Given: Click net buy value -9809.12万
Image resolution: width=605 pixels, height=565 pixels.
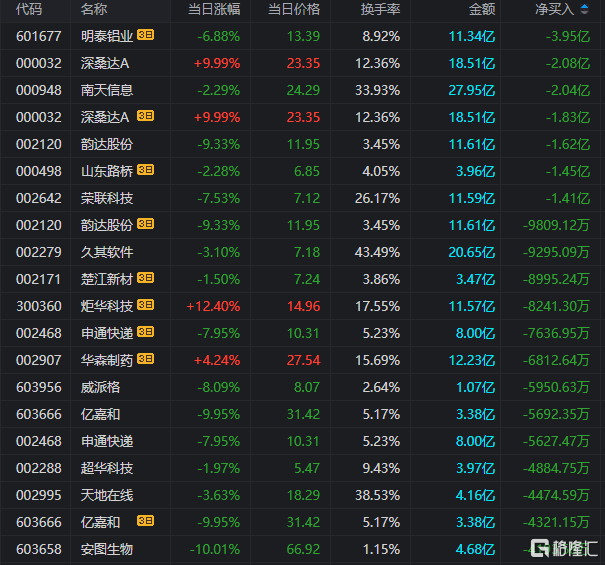Looking at the screenshot, I should tap(556, 225).
